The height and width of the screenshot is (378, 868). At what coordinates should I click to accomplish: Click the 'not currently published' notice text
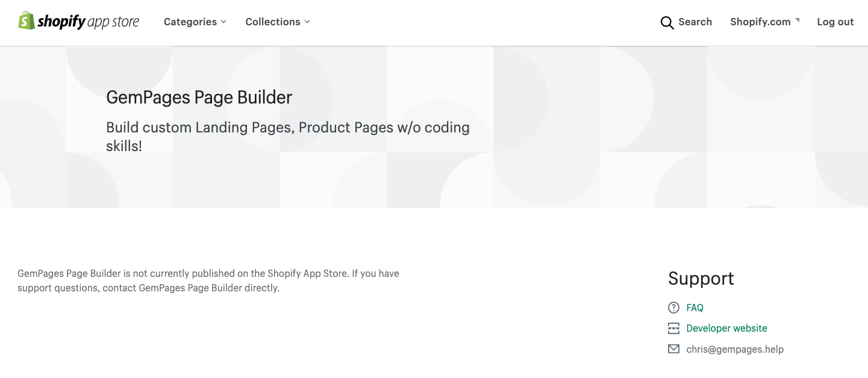pyautogui.click(x=208, y=280)
